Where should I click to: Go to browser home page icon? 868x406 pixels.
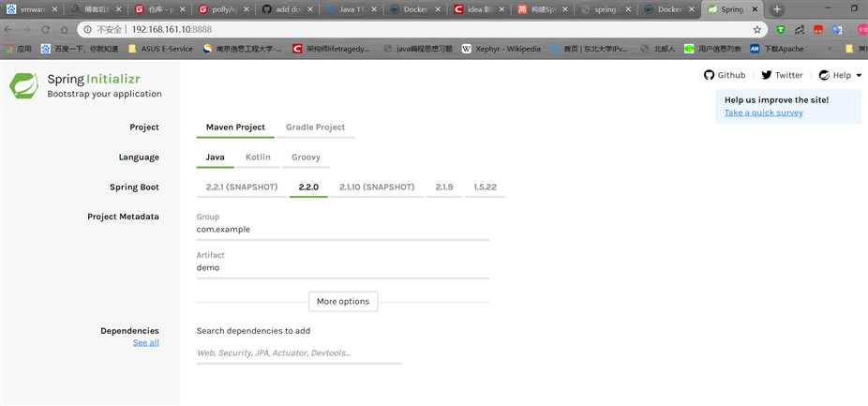[65, 29]
